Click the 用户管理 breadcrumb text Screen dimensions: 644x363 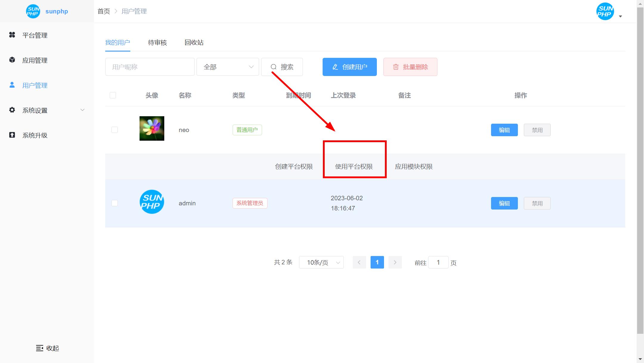click(134, 11)
